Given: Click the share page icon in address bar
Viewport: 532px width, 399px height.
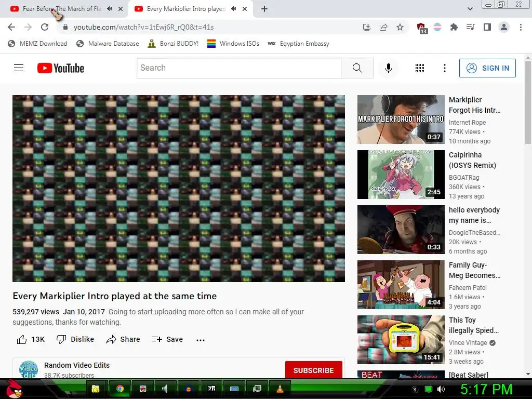Looking at the screenshot, I should click(x=383, y=27).
